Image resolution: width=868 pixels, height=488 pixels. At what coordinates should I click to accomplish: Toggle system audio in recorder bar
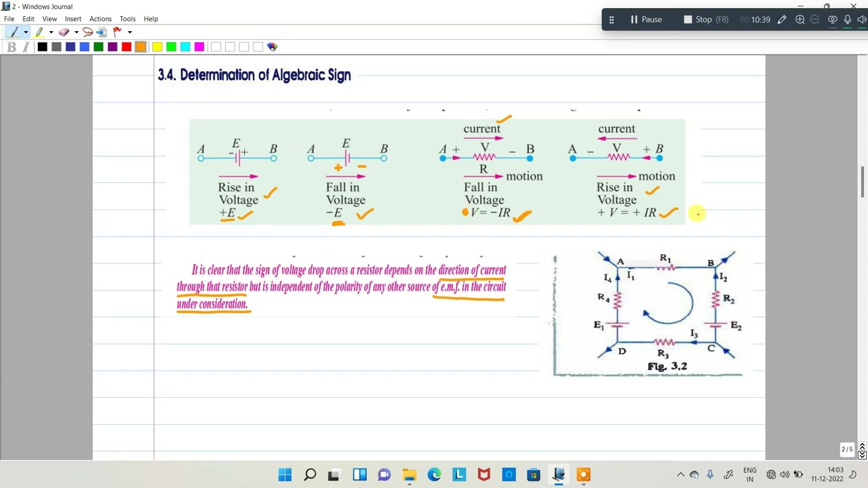[861, 20]
